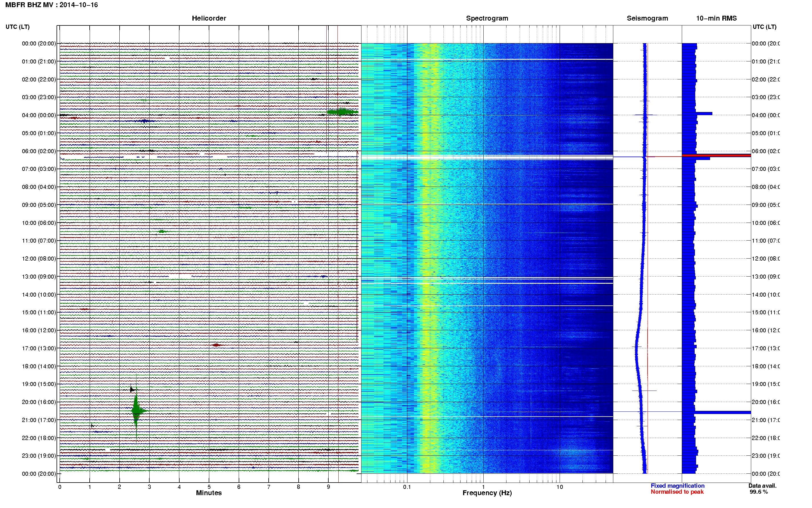
Task: Click the left '11:00 (07:00)' time label
Action: click(39, 241)
